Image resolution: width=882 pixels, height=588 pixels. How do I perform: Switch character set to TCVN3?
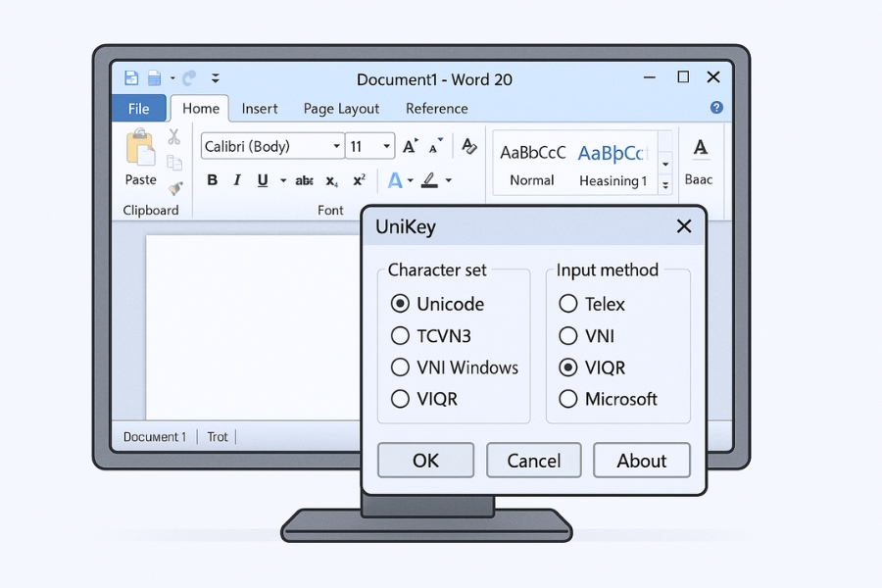click(x=400, y=335)
